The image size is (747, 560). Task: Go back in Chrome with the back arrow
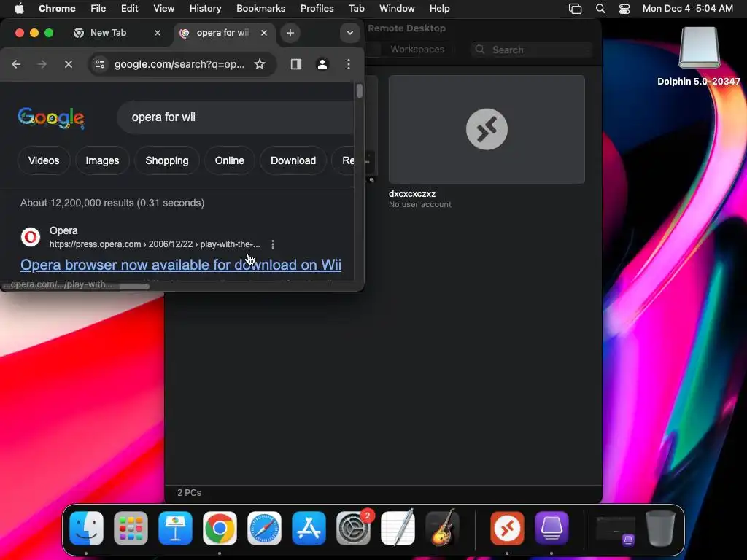[x=16, y=64]
